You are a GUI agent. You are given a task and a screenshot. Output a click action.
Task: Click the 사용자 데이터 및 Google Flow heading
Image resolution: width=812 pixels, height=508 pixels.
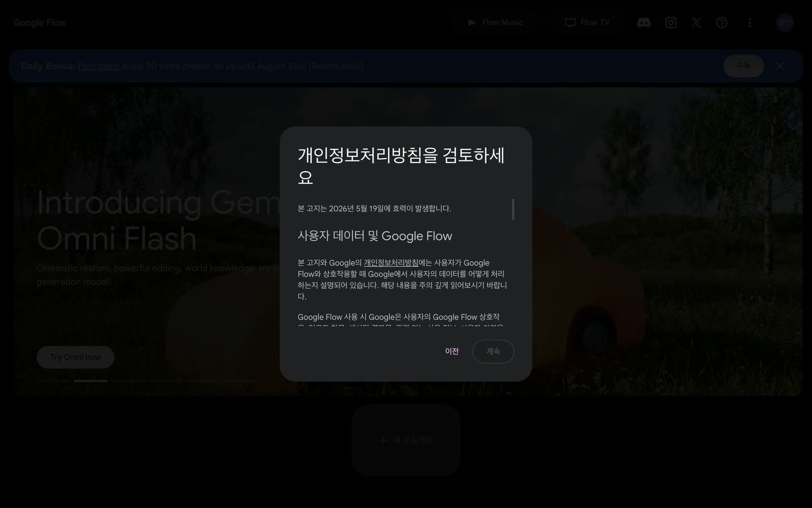(x=375, y=236)
